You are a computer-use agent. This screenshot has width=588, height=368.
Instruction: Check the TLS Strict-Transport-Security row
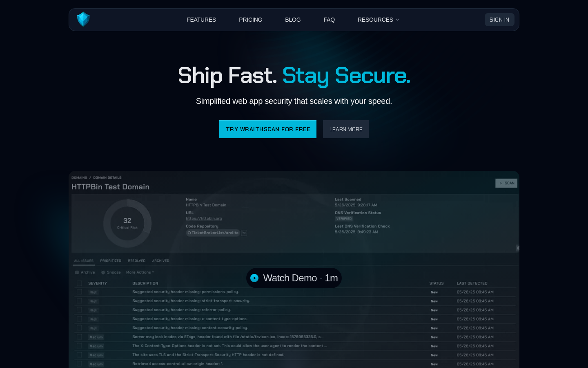79,355
